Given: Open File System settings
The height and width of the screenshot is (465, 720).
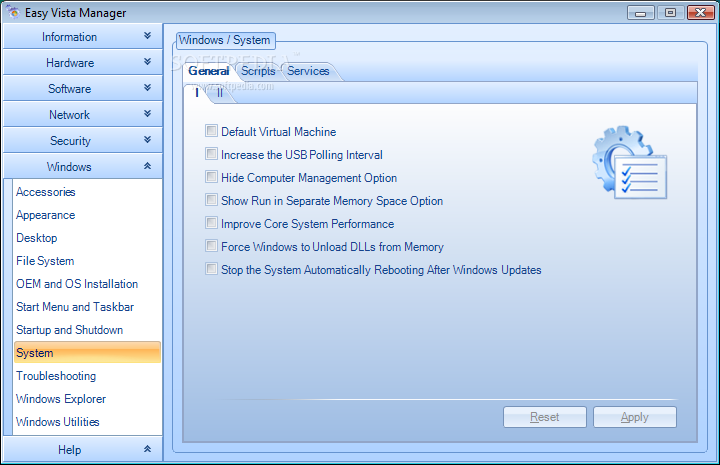Looking at the screenshot, I should click(x=45, y=261).
